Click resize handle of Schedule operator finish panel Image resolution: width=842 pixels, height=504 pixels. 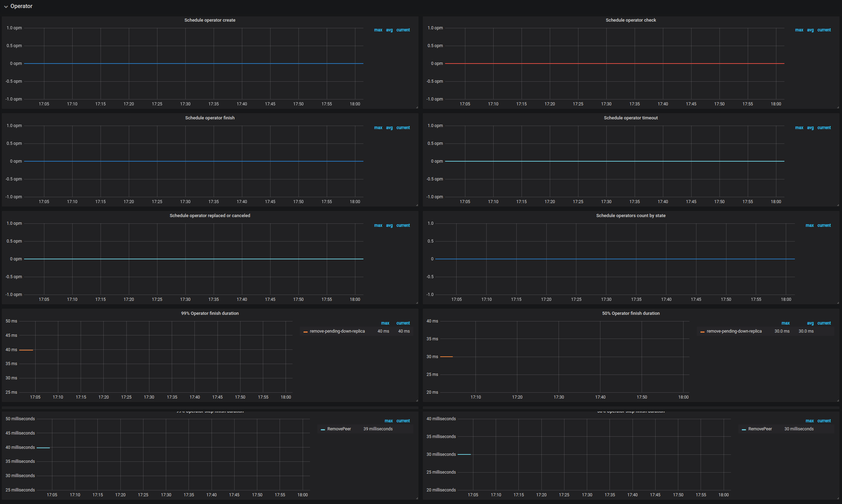pos(417,205)
